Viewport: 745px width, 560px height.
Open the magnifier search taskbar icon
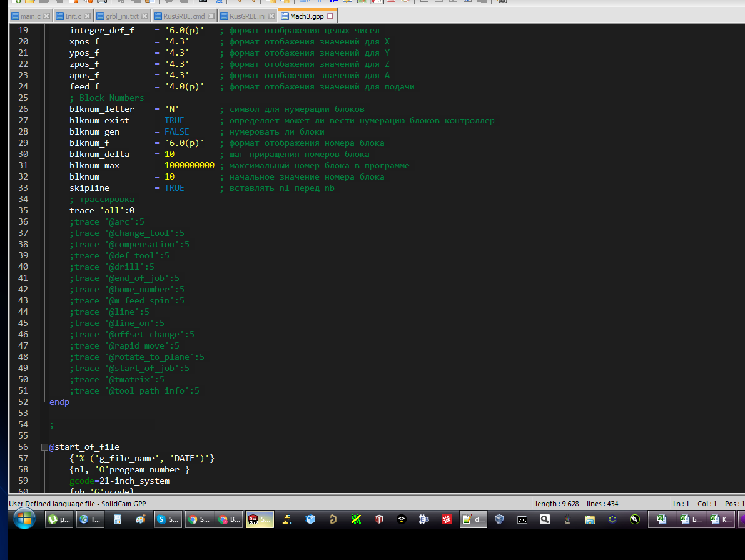(544, 519)
